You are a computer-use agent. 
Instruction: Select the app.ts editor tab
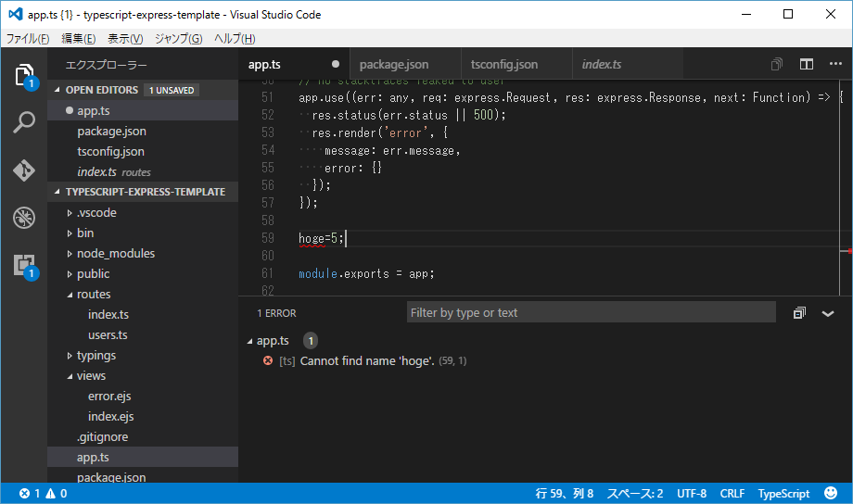(294, 64)
